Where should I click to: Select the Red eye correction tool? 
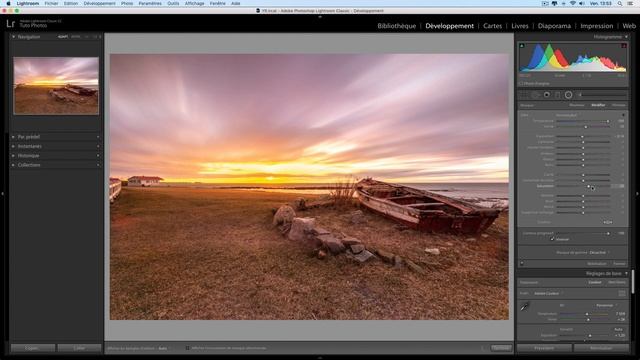[x=547, y=95]
